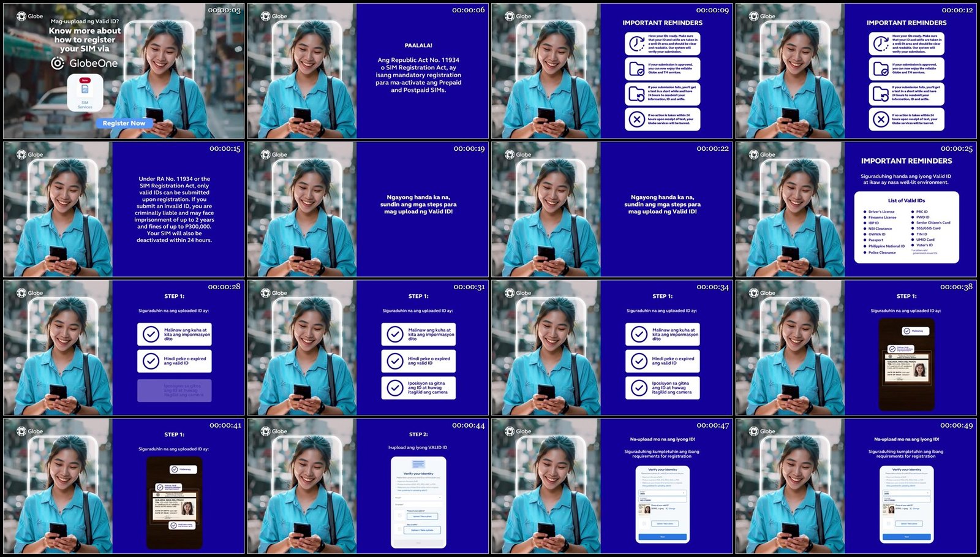Screen dimensions: 980x557
Task: Click the Register Now button in first frame
Action: click(x=124, y=123)
